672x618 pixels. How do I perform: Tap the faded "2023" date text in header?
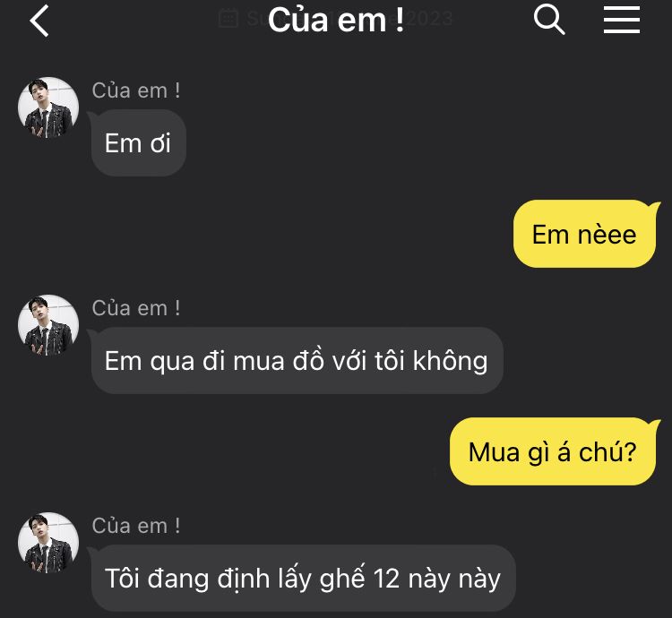[x=429, y=19]
